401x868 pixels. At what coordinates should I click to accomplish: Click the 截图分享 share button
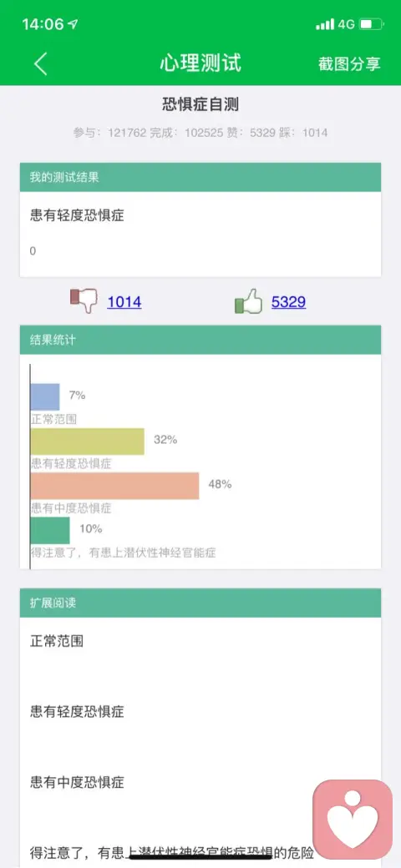(349, 63)
